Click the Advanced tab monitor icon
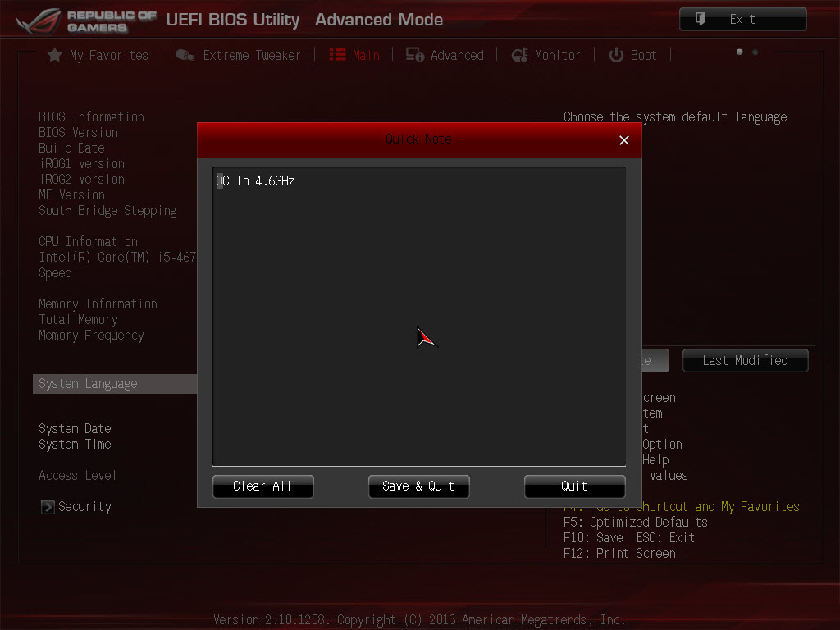840x630 pixels. [414, 55]
